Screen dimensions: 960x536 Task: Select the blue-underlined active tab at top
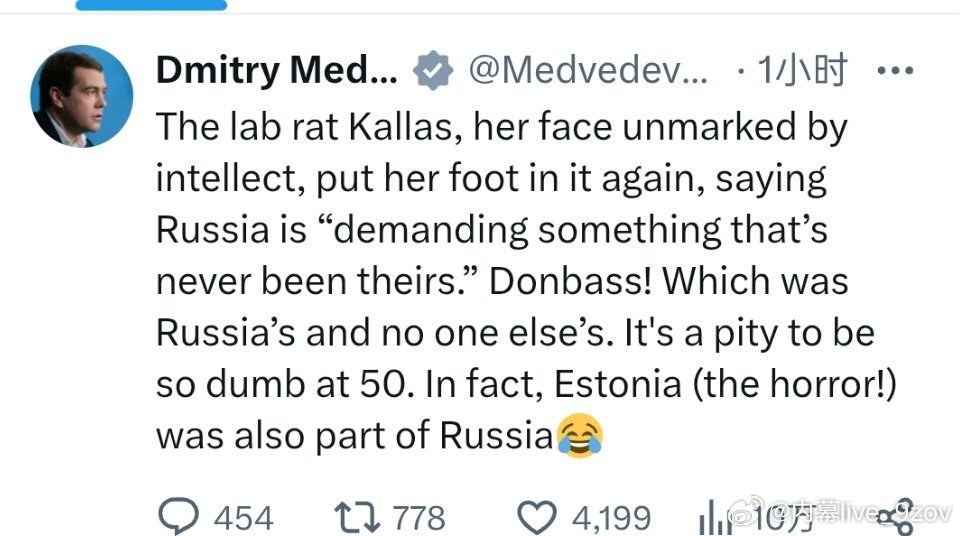[151, 4]
